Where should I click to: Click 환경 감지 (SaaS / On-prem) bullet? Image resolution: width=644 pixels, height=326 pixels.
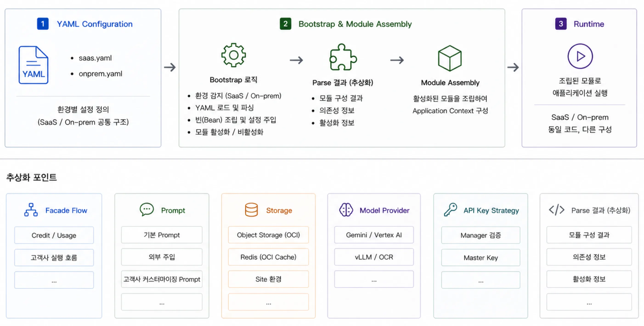coord(238,96)
